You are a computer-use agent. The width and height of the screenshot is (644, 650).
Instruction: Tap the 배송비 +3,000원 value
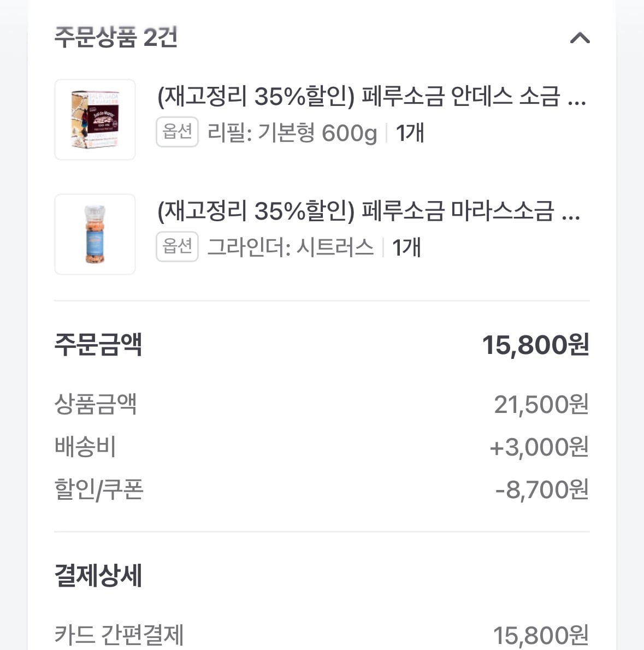point(539,447)
